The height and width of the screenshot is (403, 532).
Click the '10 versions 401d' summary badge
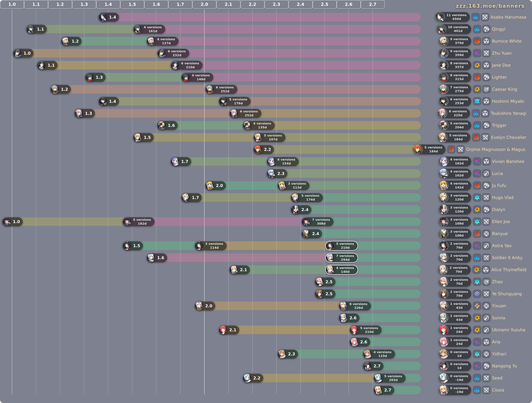point(454,29)
